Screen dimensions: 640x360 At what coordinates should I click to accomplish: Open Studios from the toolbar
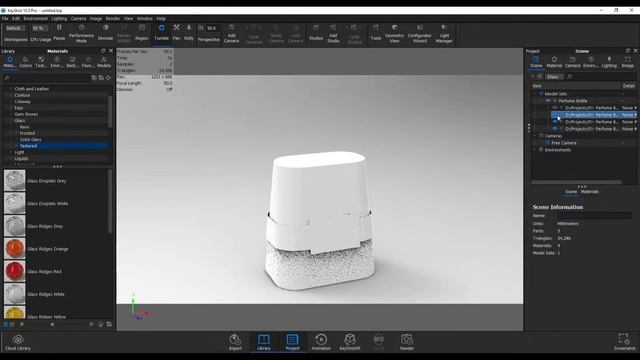click(316, 32)
